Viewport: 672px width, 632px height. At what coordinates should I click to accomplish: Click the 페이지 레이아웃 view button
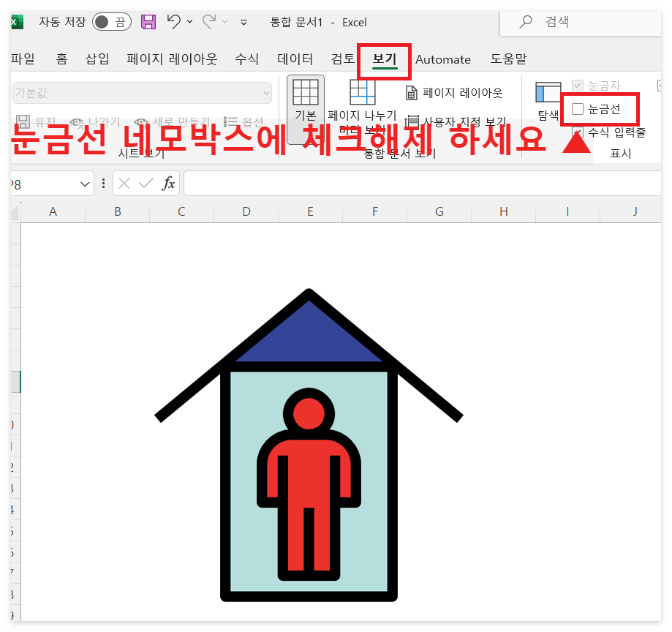point(454,93)
